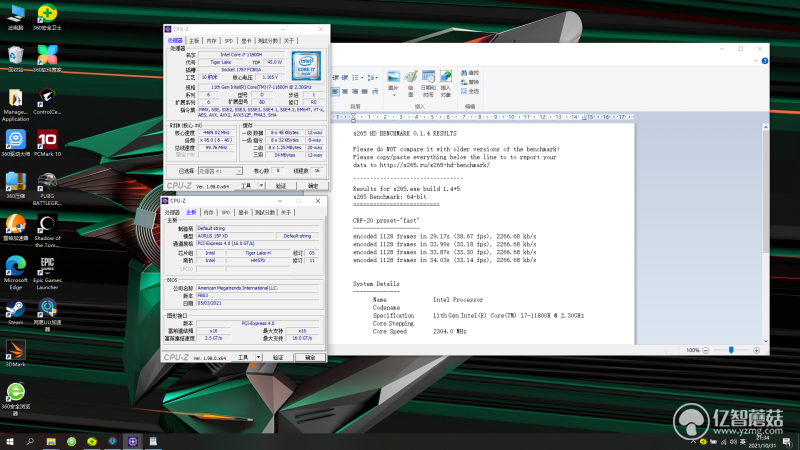Open 测试分数 tab in upper CPU-Z window

coord(267,41)
